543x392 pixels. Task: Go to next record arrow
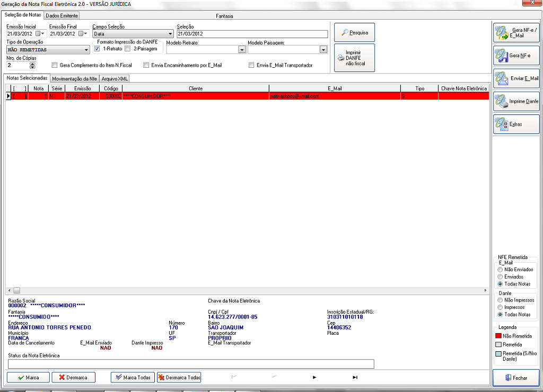point(314,377)
